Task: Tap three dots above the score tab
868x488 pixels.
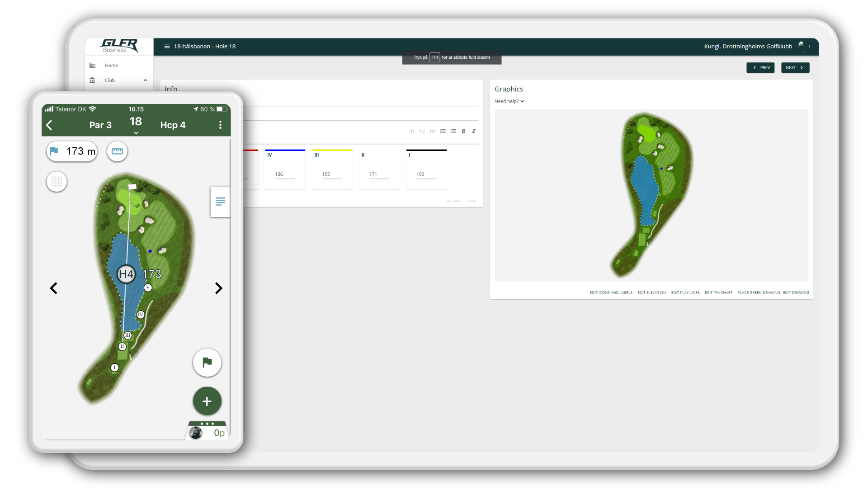Action: (207, 423)
